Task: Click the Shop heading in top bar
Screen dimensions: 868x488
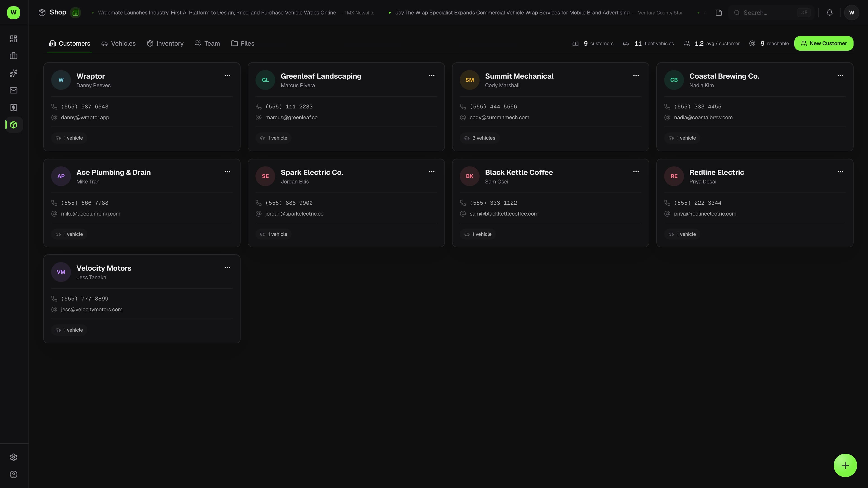Action: [58, 12]
